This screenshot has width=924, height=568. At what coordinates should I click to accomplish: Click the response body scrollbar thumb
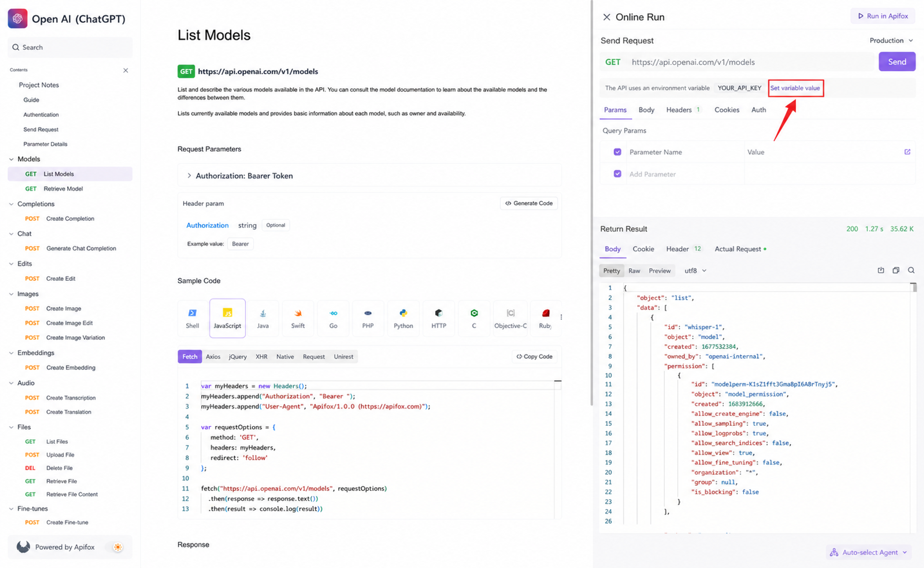tap(915, 288)
